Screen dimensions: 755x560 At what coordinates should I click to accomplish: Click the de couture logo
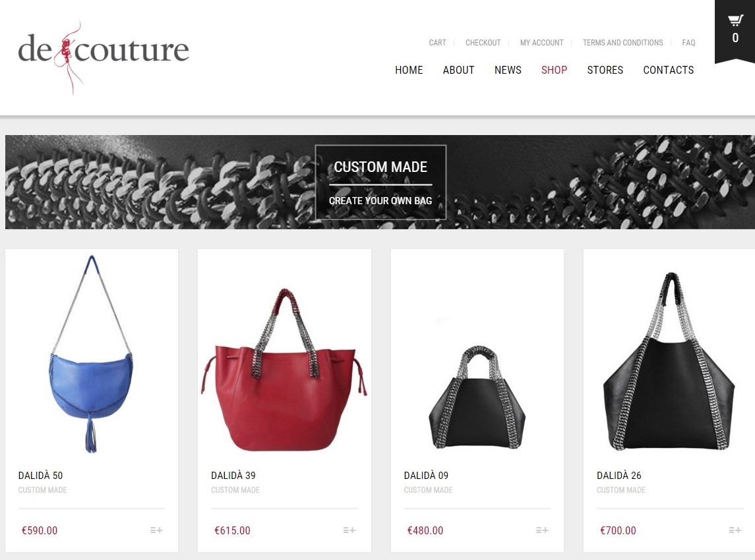tap(103, 57)
